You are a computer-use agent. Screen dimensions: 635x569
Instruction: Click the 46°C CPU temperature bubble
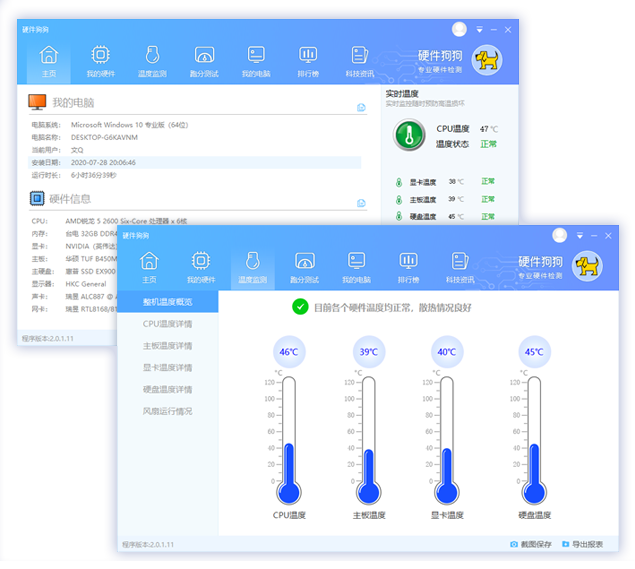coord(289,352)
